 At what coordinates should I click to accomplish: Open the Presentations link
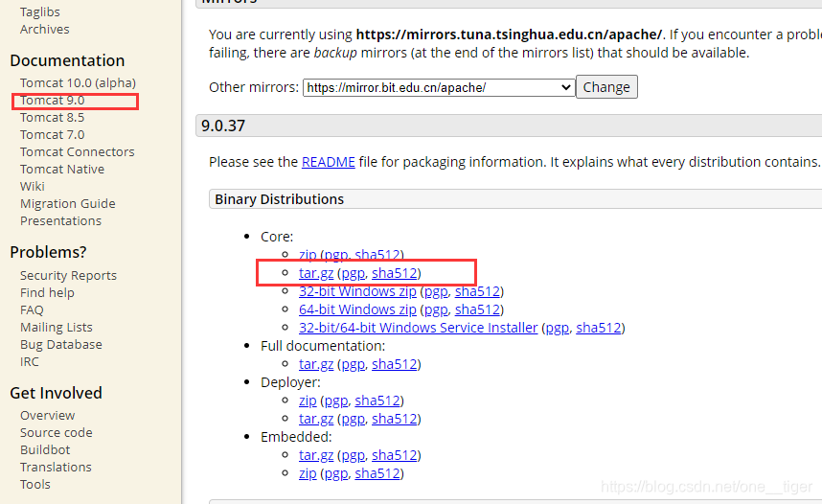tap(60, 220)
